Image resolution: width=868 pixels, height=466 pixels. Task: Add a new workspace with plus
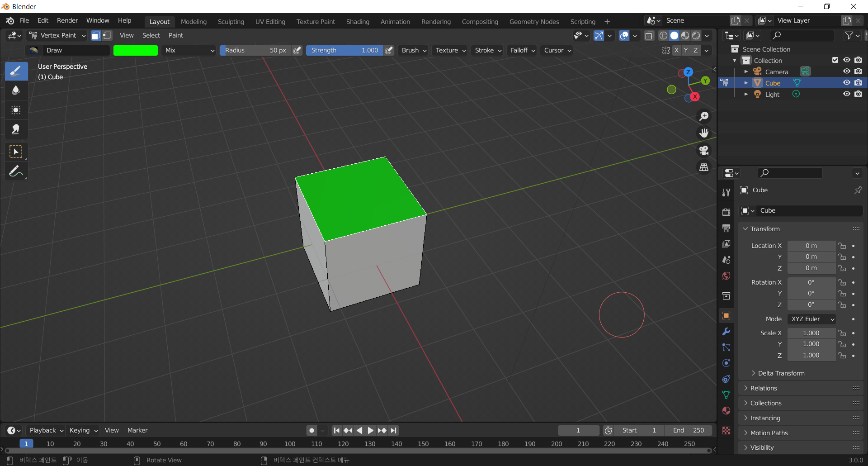tap(607, 22)
